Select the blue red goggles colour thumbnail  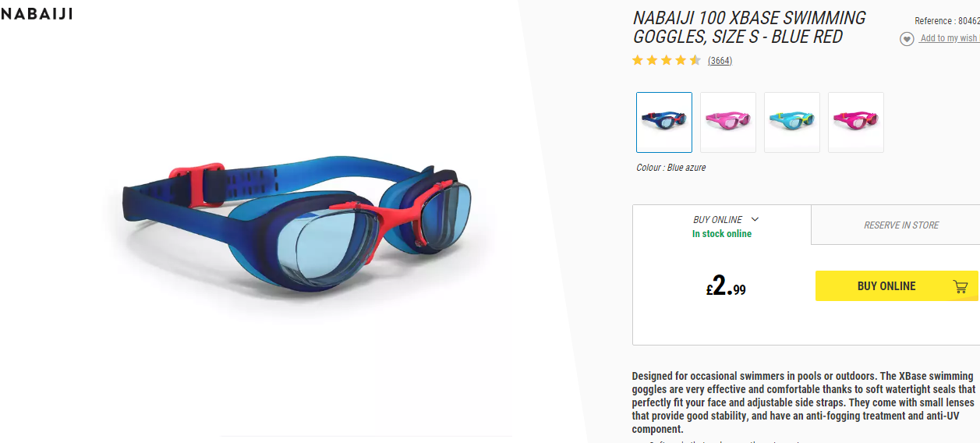pos(664,122)
